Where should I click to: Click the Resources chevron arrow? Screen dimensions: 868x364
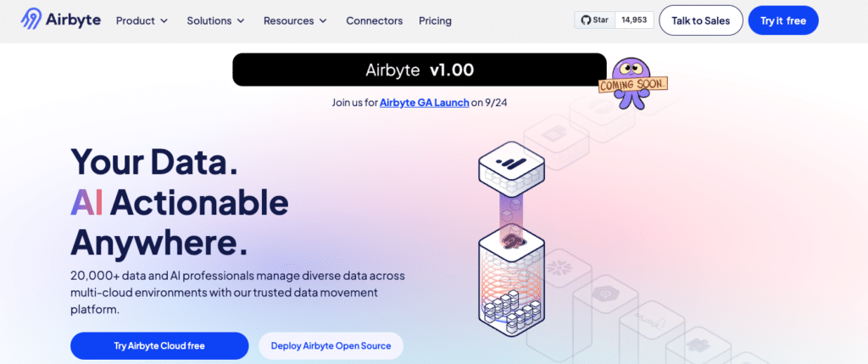pos(323,21)
